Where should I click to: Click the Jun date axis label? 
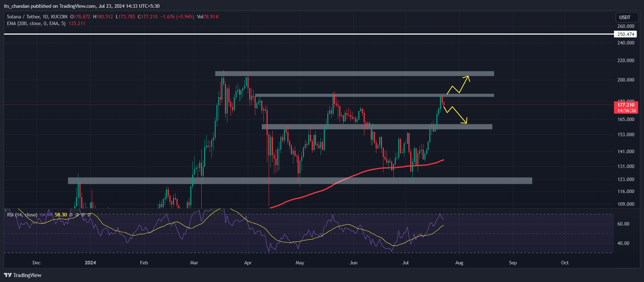coord(353,263)
